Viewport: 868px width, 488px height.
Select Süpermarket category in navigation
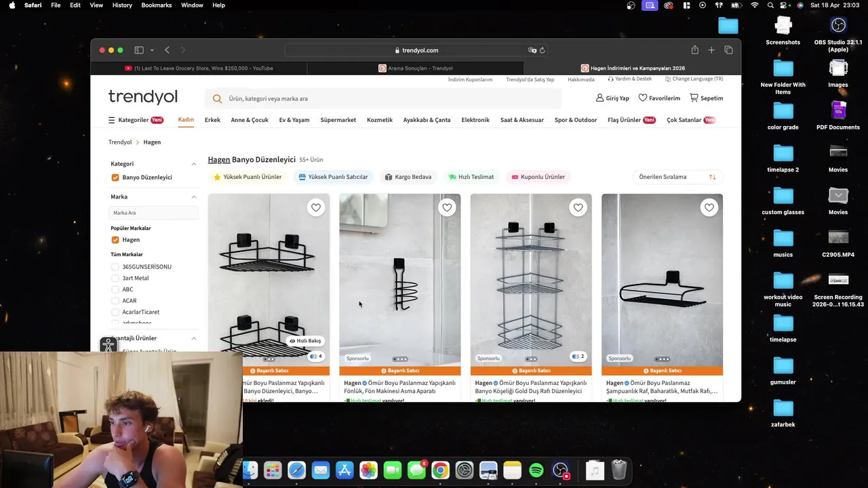click(338, 120)
